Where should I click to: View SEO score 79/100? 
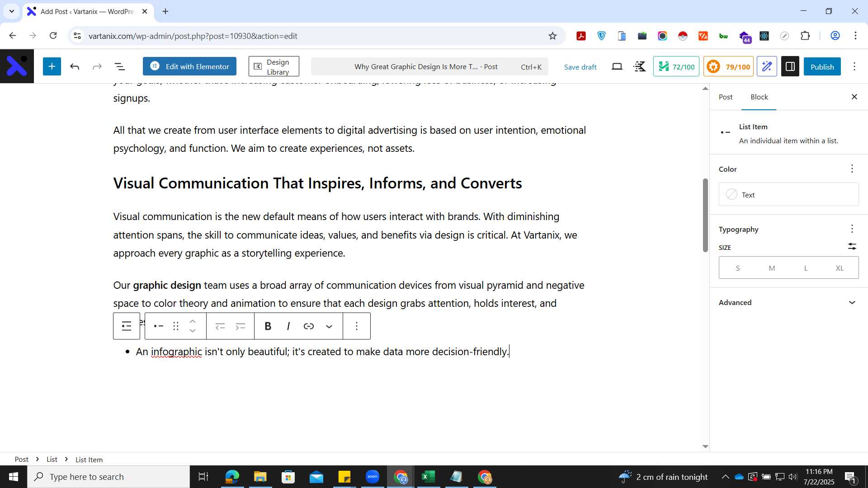[x=728, y=66]
